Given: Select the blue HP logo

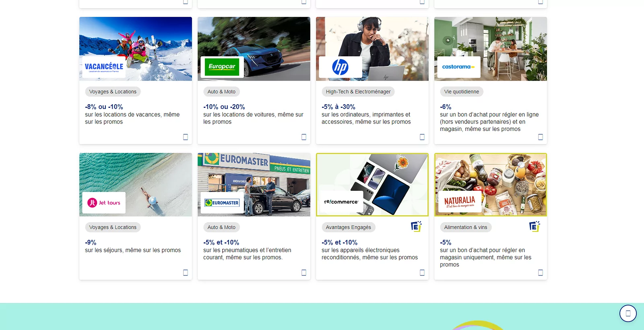Looking at the screenshot, I should pyautogui.click(x=340, y=67).
